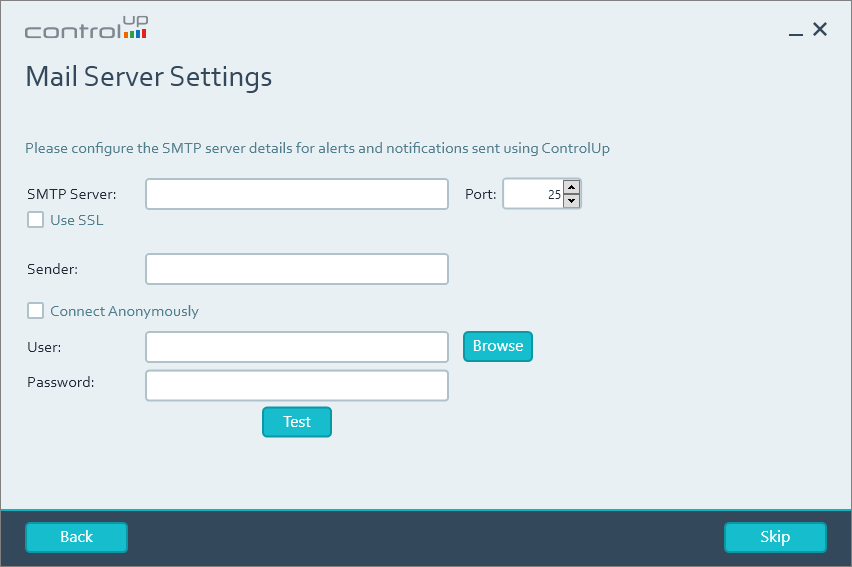Select the Sender input box

296,269
